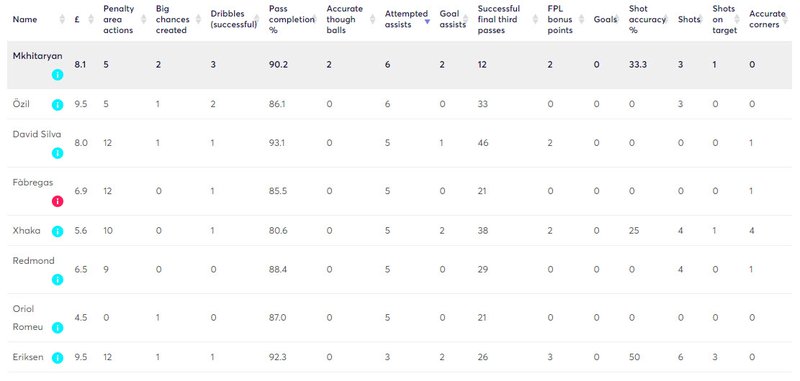Select the Eriksen player name
Screen dimensions: 800x381
(x=28, y=357)
